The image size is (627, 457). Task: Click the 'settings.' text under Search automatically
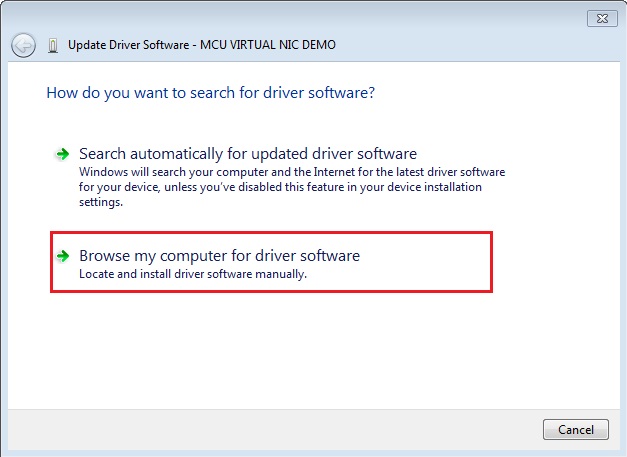pos(100,202)
